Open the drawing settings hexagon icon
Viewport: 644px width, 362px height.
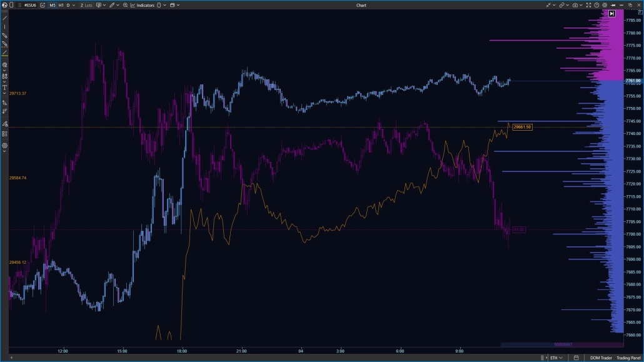(4, 146)
